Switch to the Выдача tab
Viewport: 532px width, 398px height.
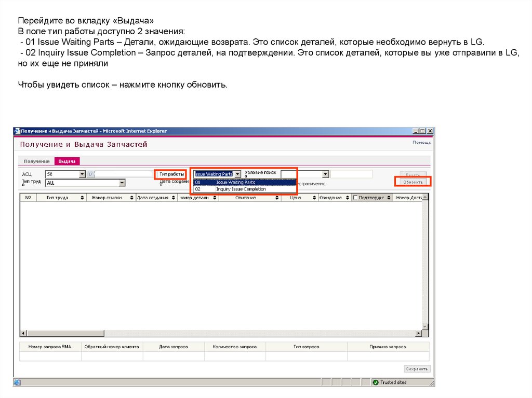(67, 161)
